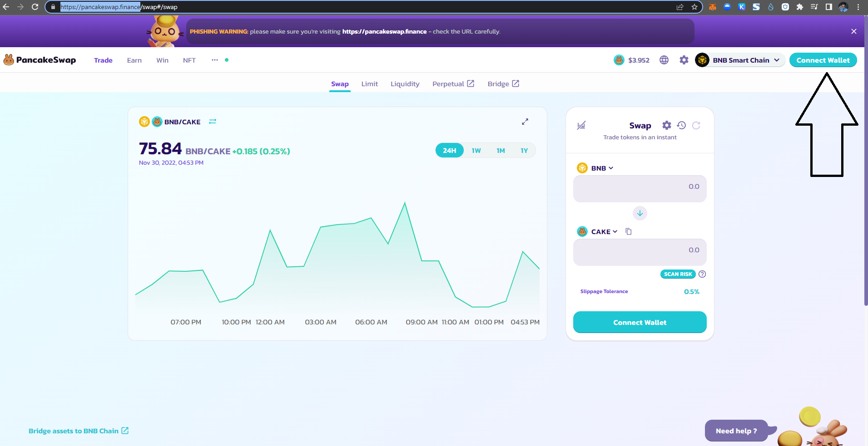Screen dimensions: 868x446
Task: Open recent transactions history icon
Action: click(681, 125)
